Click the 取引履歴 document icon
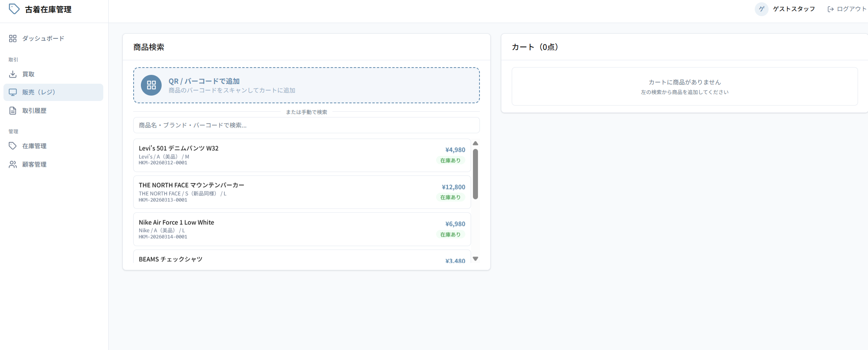 point(13,111)
